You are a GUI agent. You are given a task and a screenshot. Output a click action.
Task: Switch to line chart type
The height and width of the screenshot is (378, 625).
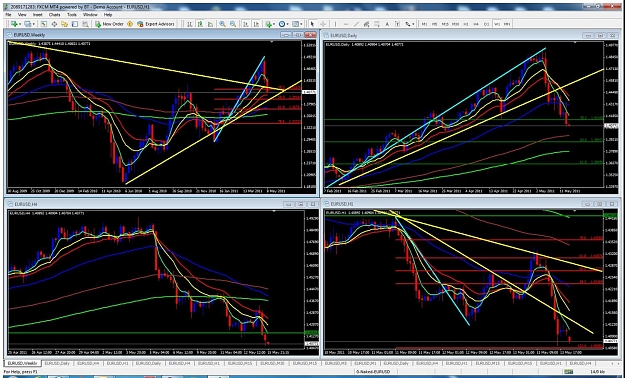210,24
